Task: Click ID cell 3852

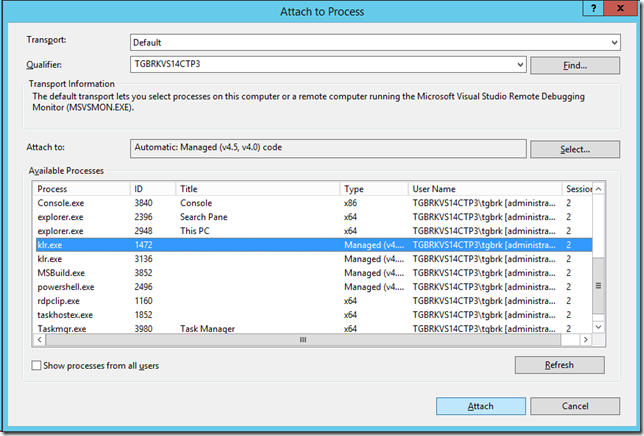Action: click(143, 273)
